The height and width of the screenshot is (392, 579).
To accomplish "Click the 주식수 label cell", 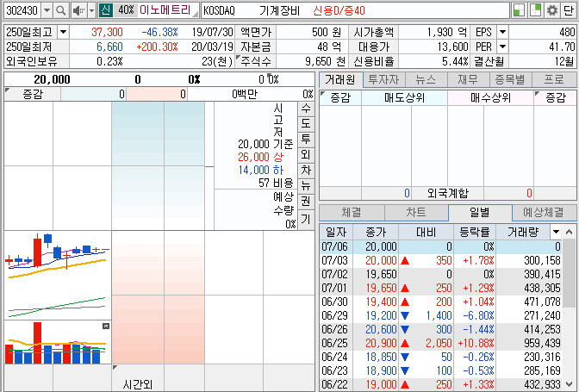I will [x=256, y=61].
